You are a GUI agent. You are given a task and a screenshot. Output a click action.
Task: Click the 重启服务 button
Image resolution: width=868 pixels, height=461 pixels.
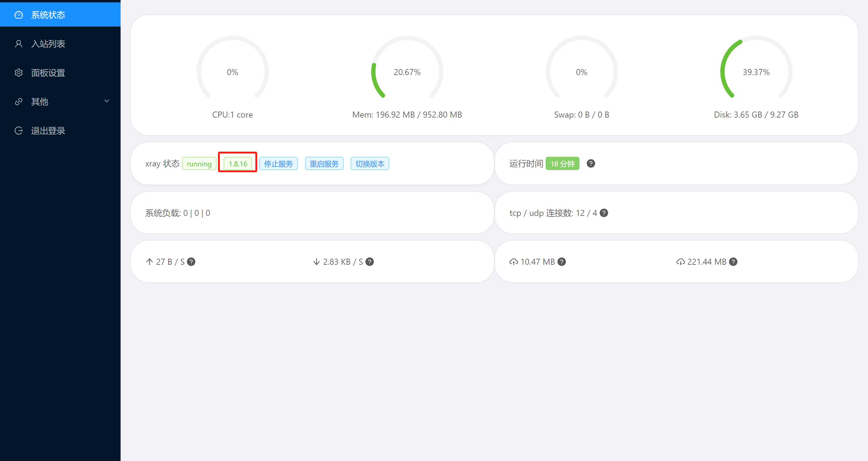pyautogui.click(x=324, y=164)
